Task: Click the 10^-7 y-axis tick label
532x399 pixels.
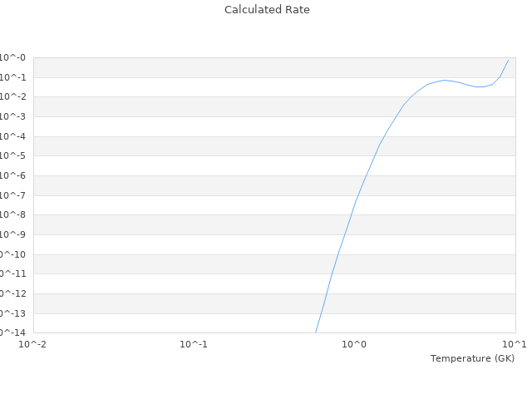Action: [13, 195]
